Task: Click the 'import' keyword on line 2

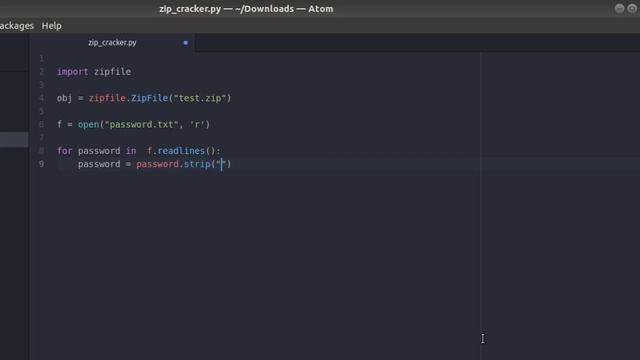Action: tap(73, 72)
